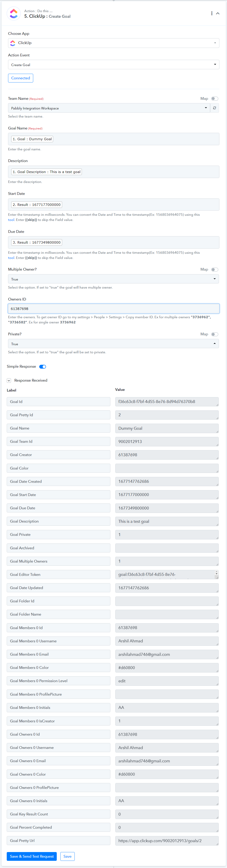227x868 pixels.
Task: Open the tool link under Due Date
Action: coord(11,258)
